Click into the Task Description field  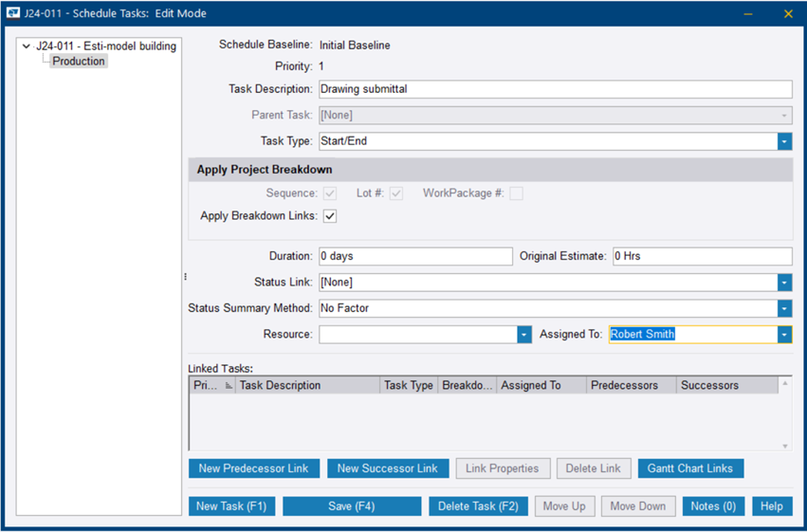click(555, 90)
